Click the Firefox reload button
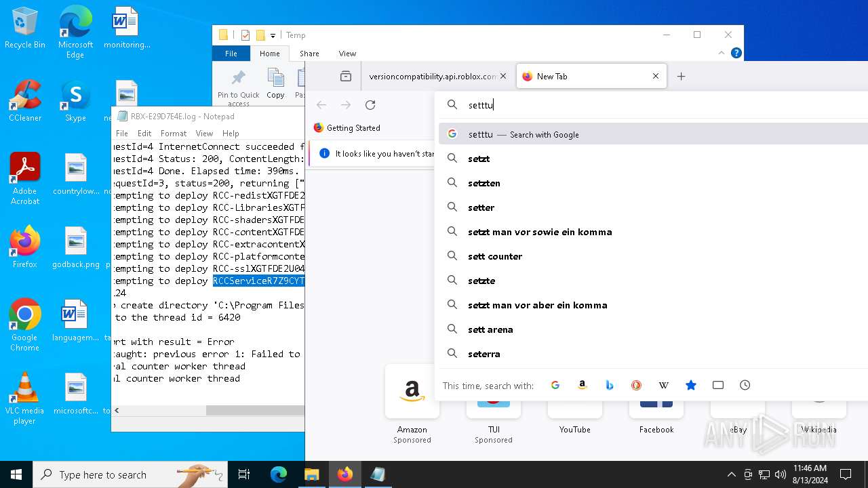The height and width of the screenshot is (488, 868). (x=370, y=105)
